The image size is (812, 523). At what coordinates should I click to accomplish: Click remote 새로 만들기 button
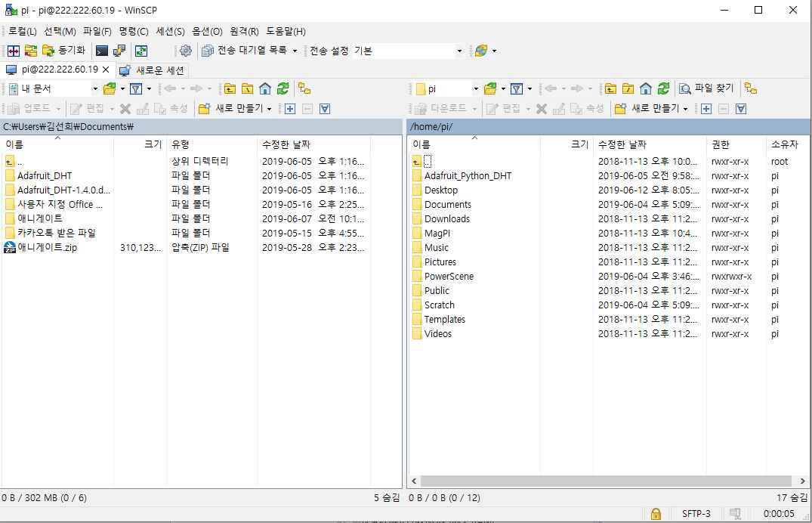click(651, 108)
